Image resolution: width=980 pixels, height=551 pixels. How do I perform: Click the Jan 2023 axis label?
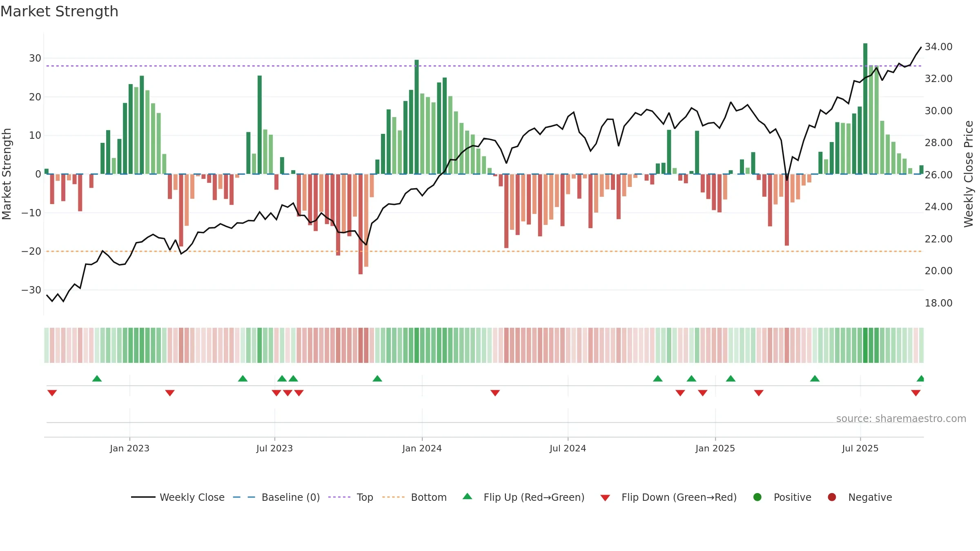click(x=129, y=449)
